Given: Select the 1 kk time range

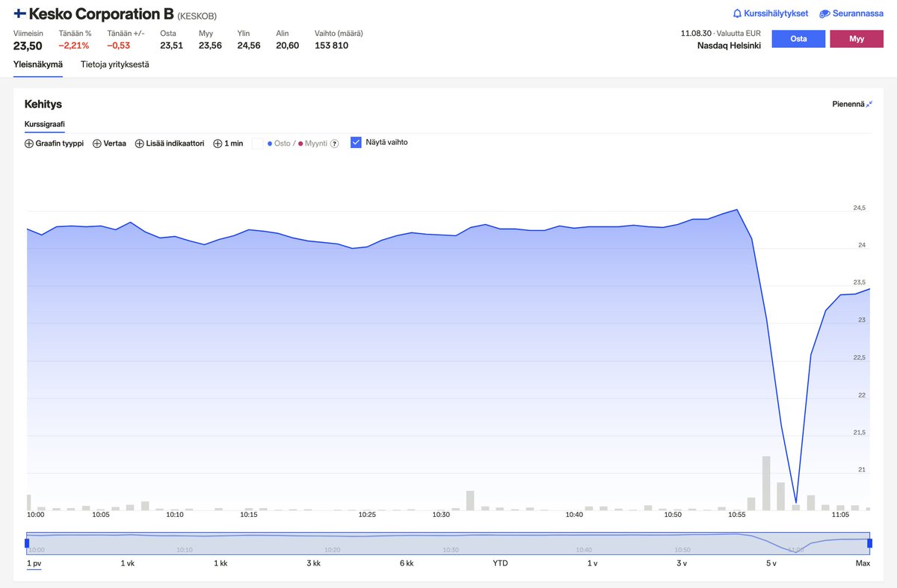Looking at the screenshot, I should pos(221,563).
